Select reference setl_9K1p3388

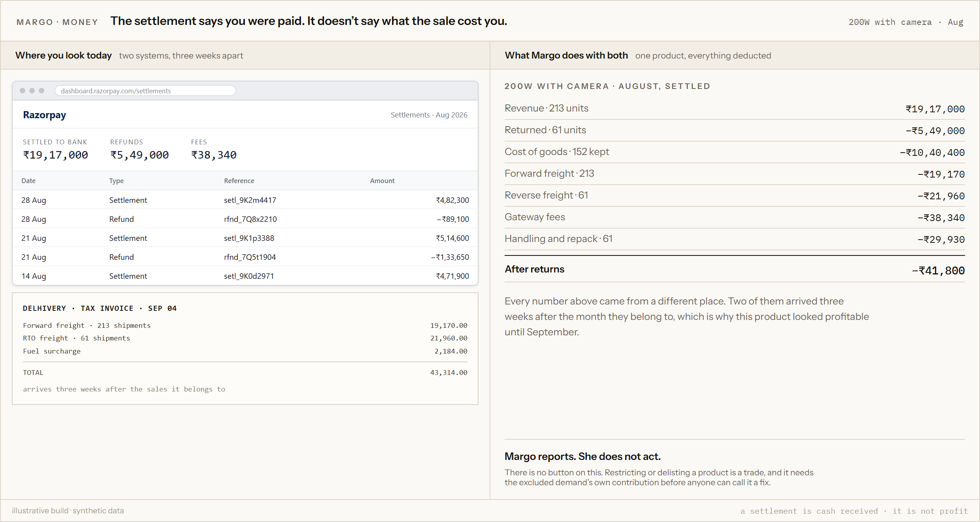(x=249, y=238)
